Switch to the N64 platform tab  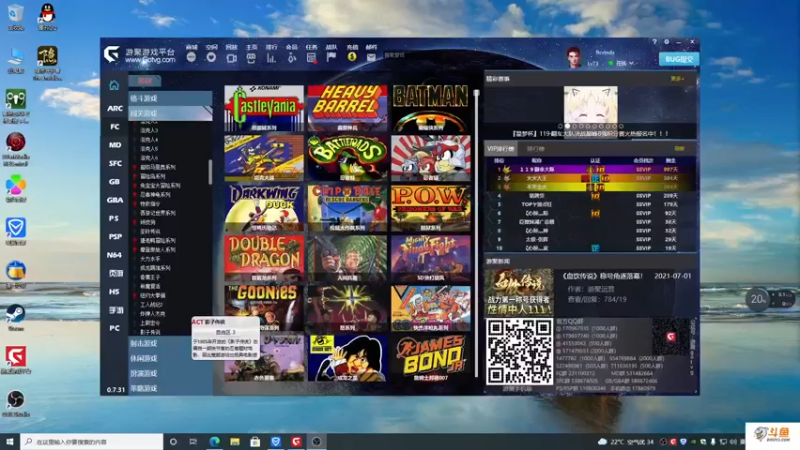(x=115, y=255)
